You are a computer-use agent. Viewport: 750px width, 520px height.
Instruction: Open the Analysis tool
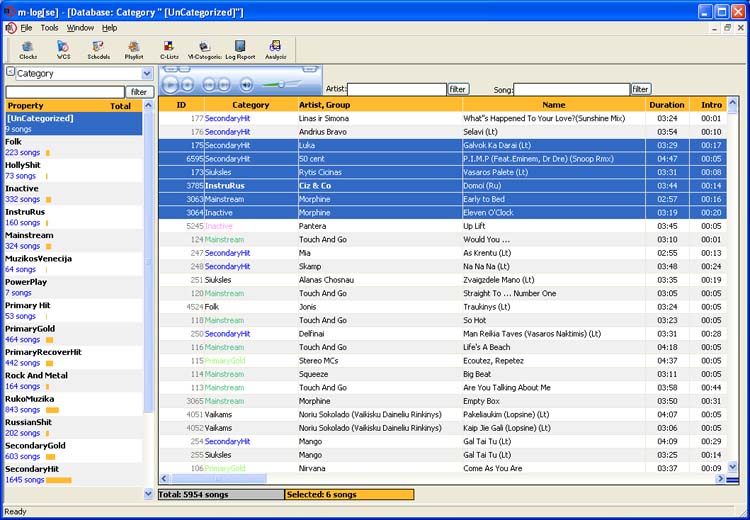coord(276,50)
